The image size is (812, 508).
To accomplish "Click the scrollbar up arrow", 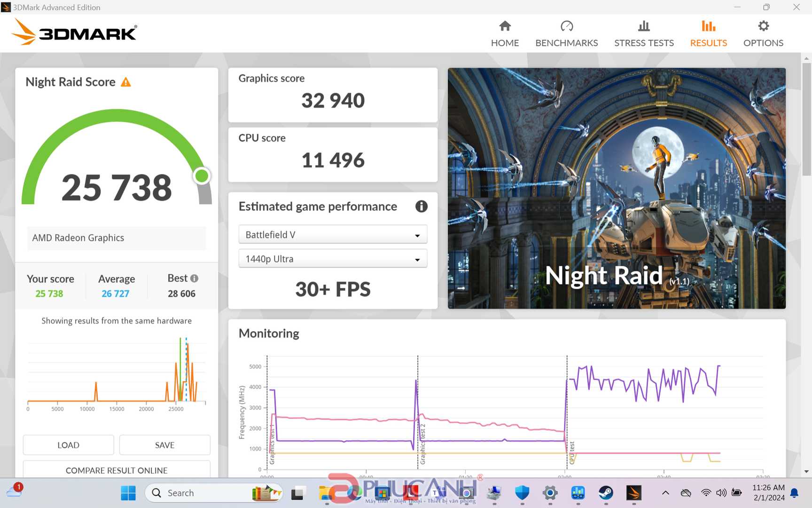I will click(x=806, y=58).
